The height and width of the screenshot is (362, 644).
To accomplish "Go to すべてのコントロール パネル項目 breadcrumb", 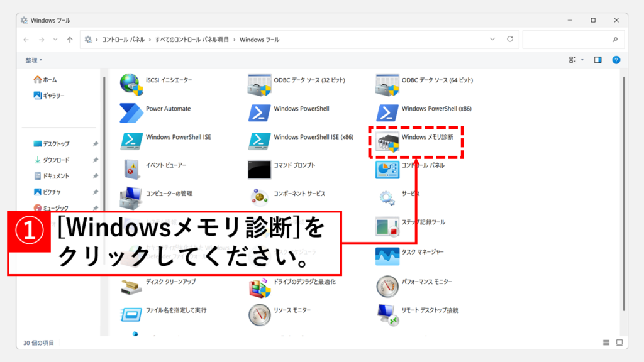I will (192, 40).
